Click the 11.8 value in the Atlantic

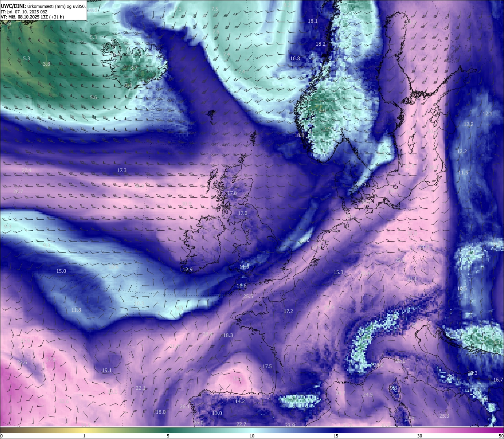[x=76, y=310]
